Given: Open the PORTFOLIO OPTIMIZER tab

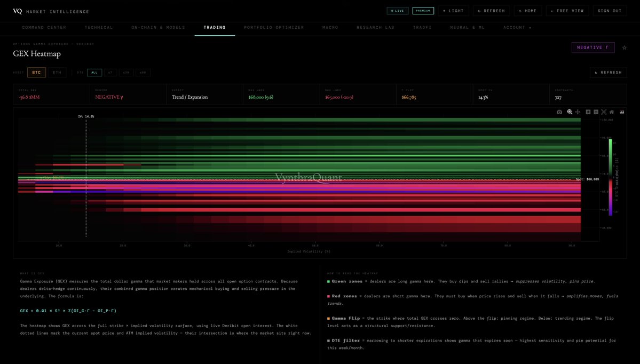Looking at the screenshot, I should click(274, 27).
